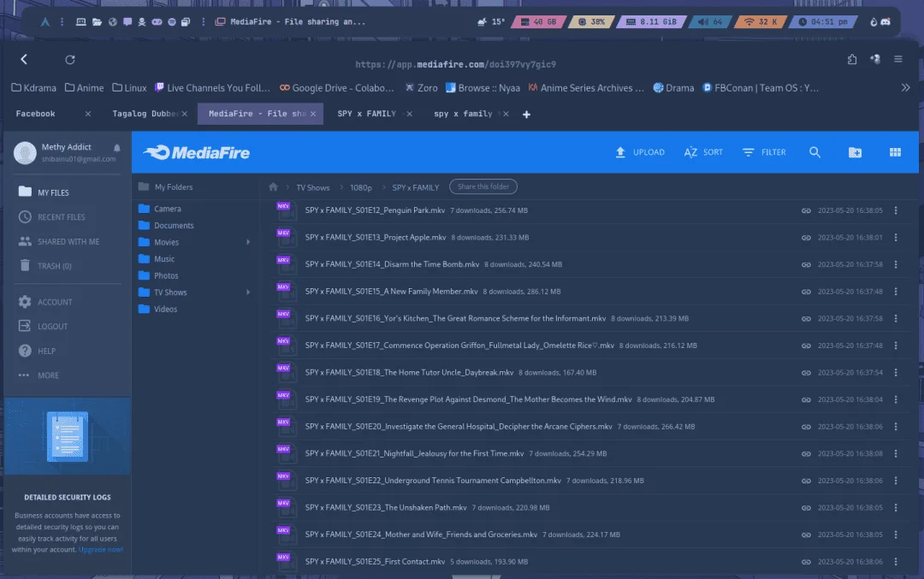Screen dimensions: 924x579
Task: Open the Filter menu
Action: click(x=764, y=152)
